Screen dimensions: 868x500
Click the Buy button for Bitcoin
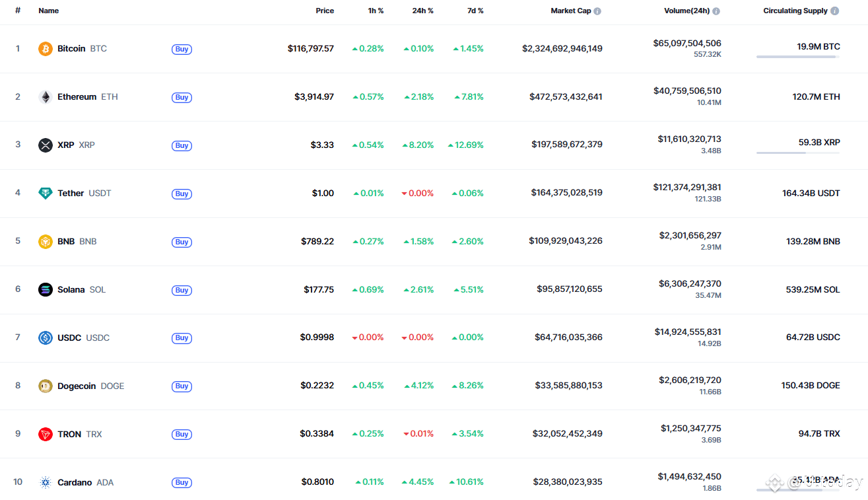(x=182, y=49)
